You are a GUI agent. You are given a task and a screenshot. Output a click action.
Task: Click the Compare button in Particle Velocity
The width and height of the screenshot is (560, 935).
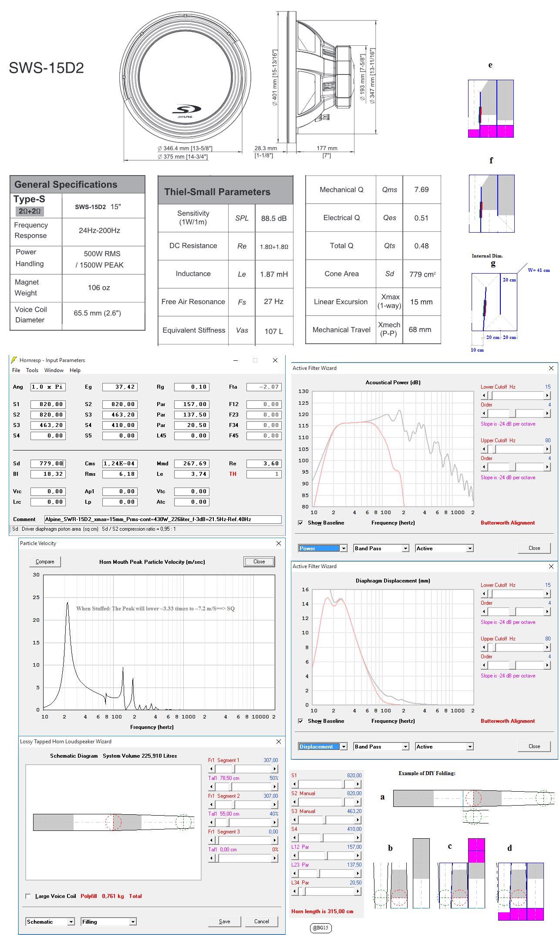click(x=45, y=562)
